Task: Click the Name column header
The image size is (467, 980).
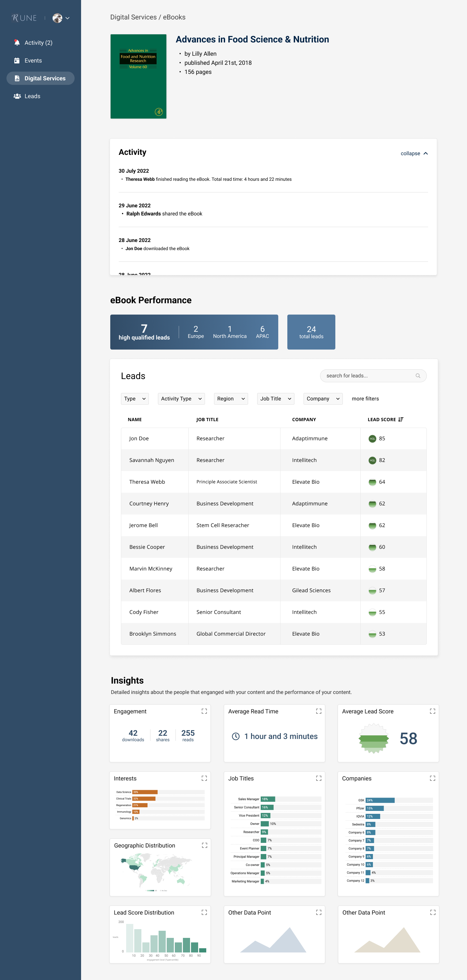Action: (x=135, y=420)
